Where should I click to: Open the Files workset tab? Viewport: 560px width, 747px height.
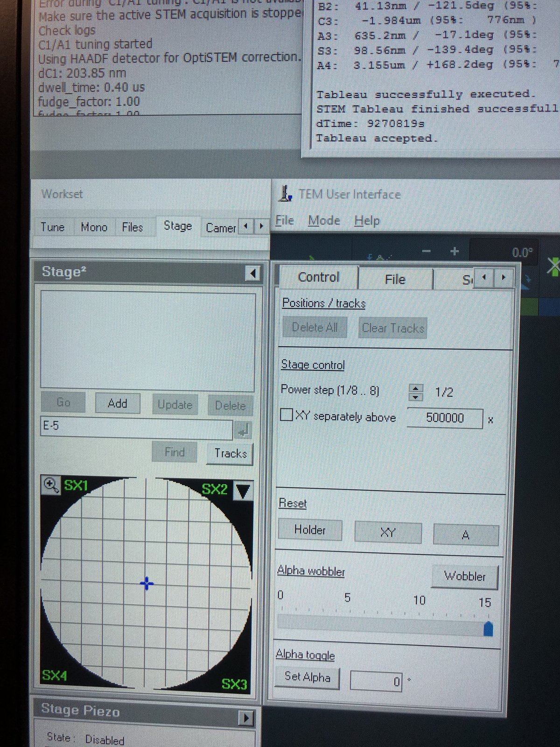click(x=132, y=227)
